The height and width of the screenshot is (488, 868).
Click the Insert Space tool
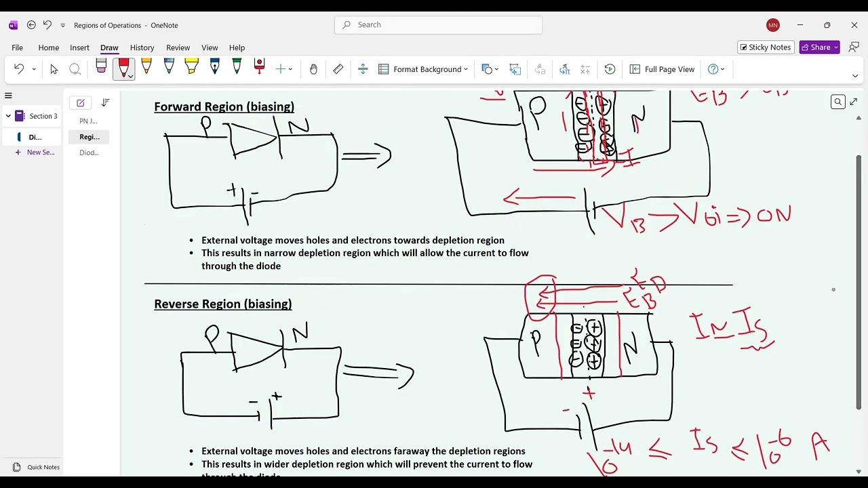tap(363, 69)
